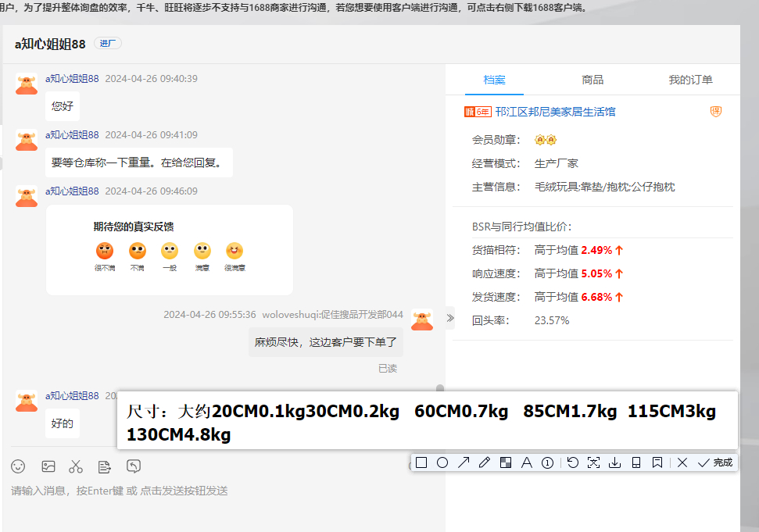This screenshot has width=759, height=532.
Task: Open the emoji picker in chat
Action: (x=18, y=466)
